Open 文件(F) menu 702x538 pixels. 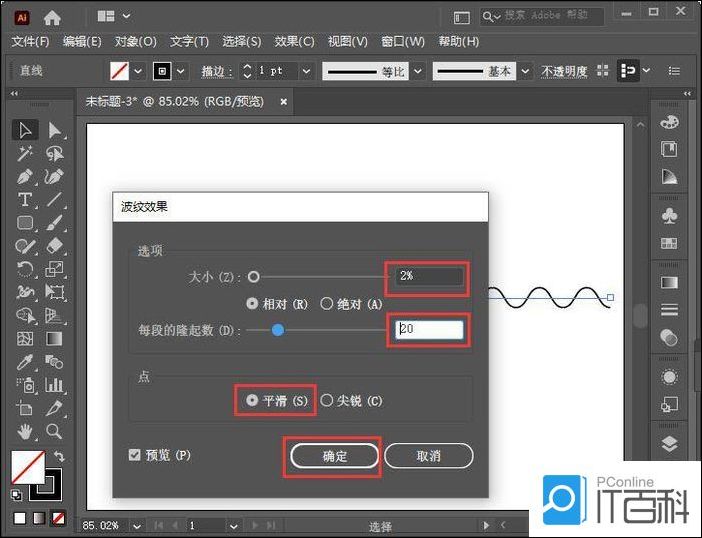pyautogui.click(x=30, y=42)
